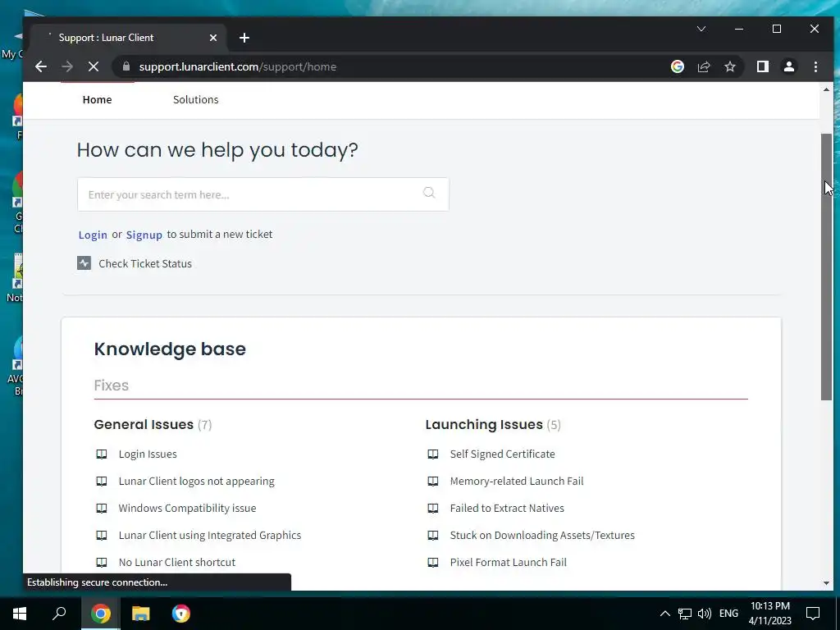The width and height of the screenshot is (840, 630).
Task: Expand the Chrome tab search chevron
Action: coord(701,29)
